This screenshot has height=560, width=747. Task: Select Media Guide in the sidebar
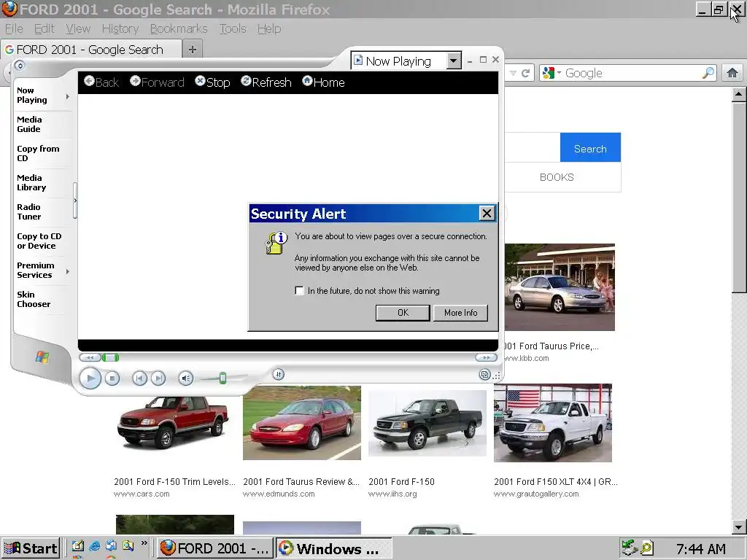coord(29,124)
